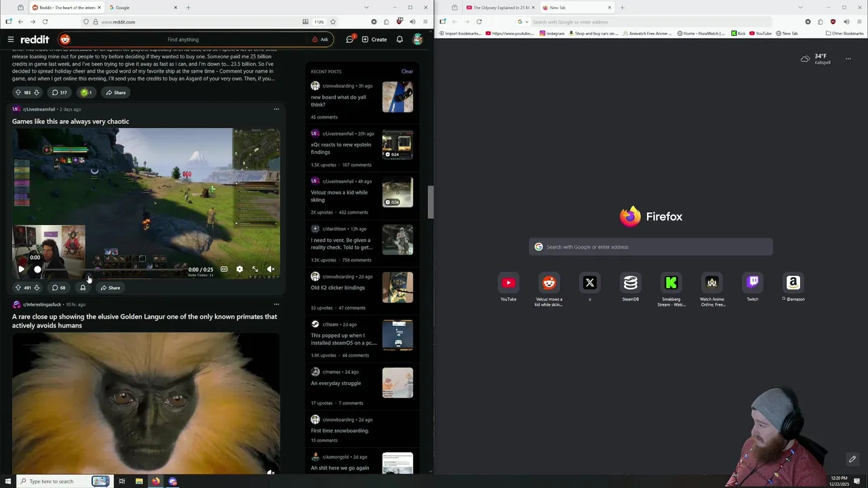Open Reddit notifications bell
This screenshot has width=868, height=488.
[399, 39]
